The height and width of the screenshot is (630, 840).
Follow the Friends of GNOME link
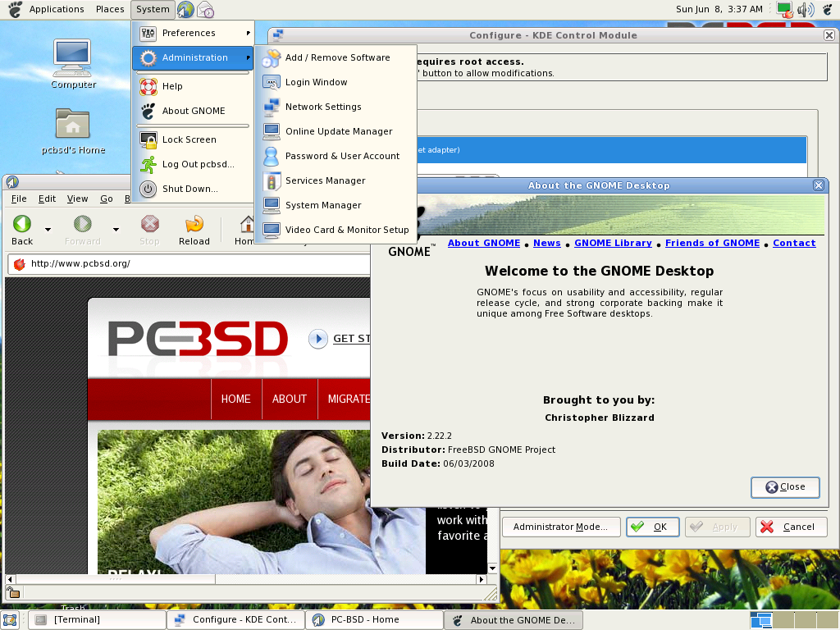pyautogui.click(x=713, y=243)
